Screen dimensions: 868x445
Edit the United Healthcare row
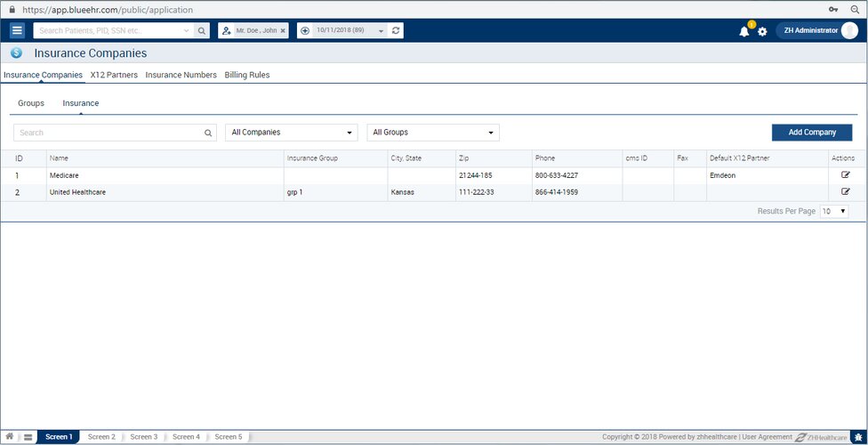[x=845, y=191]
